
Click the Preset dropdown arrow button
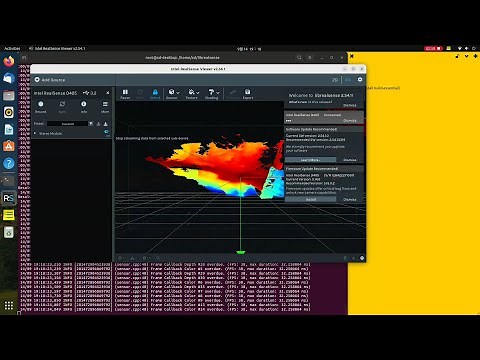coord(91,124)
